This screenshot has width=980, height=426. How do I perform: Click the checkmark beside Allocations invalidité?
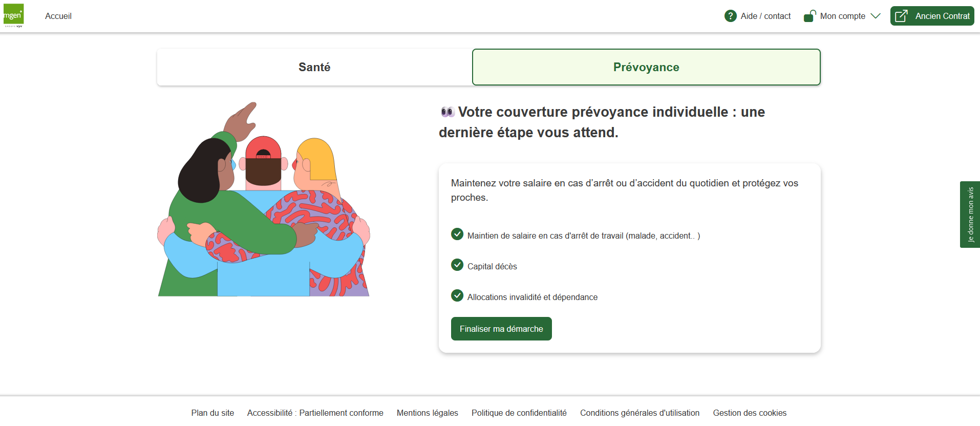pos(457,295)
